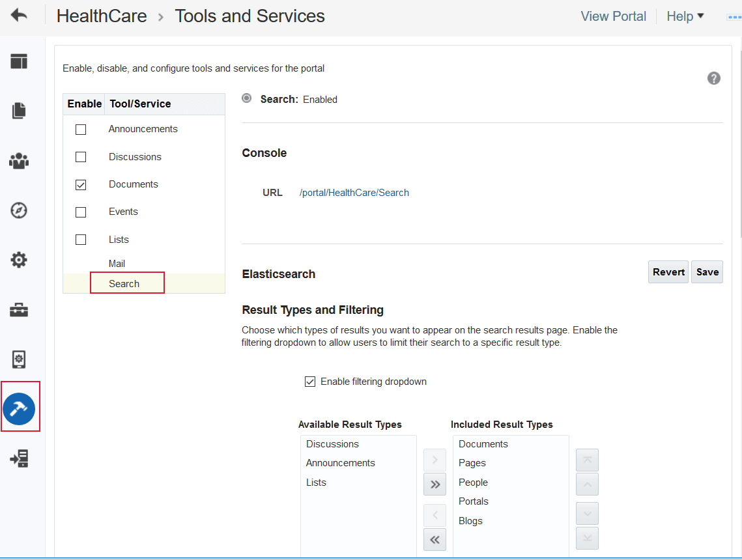Toggle Enable filtering dropdown checkbox
This screenshot has width=742, height=560.
310,382
